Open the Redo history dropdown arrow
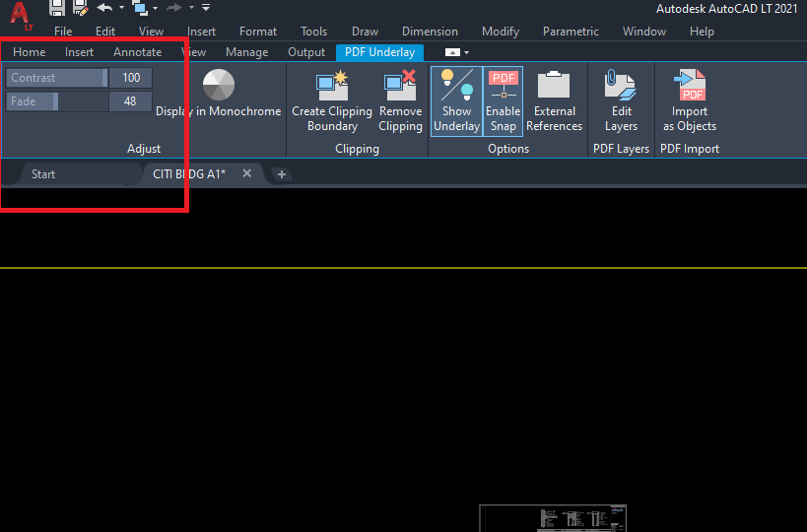The width and height of the screenshot is (807, 532). click(191, 8)
